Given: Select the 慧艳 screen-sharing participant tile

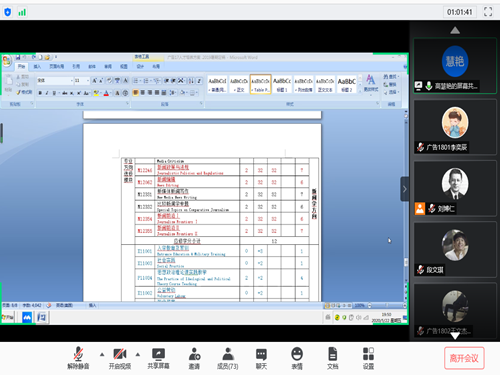Looking at the screenshot, I should (455, 66).
